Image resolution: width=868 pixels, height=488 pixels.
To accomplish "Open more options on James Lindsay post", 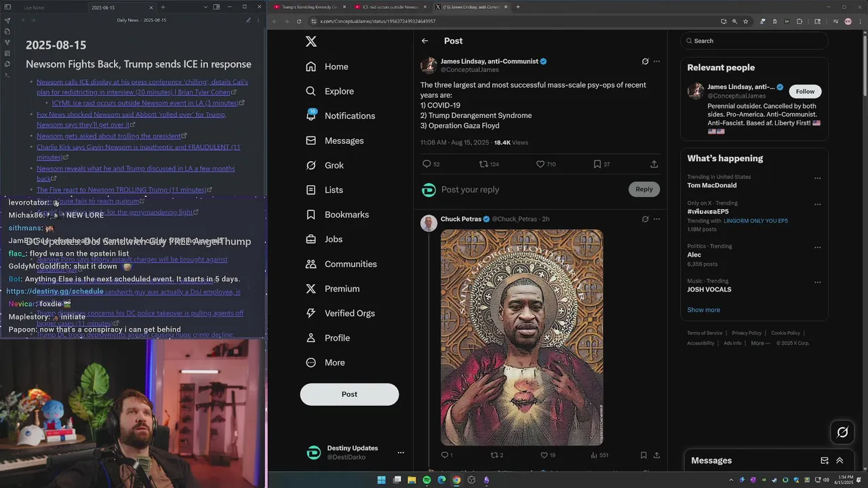I will coord(656,61).
